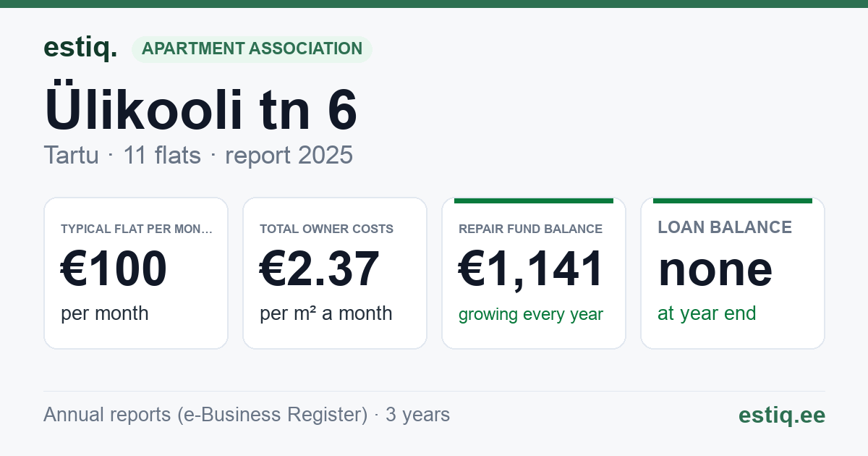868x456 pixels.
Task: Click the TOTAL OWNER COSTS label
Action: tap(327, 229)
